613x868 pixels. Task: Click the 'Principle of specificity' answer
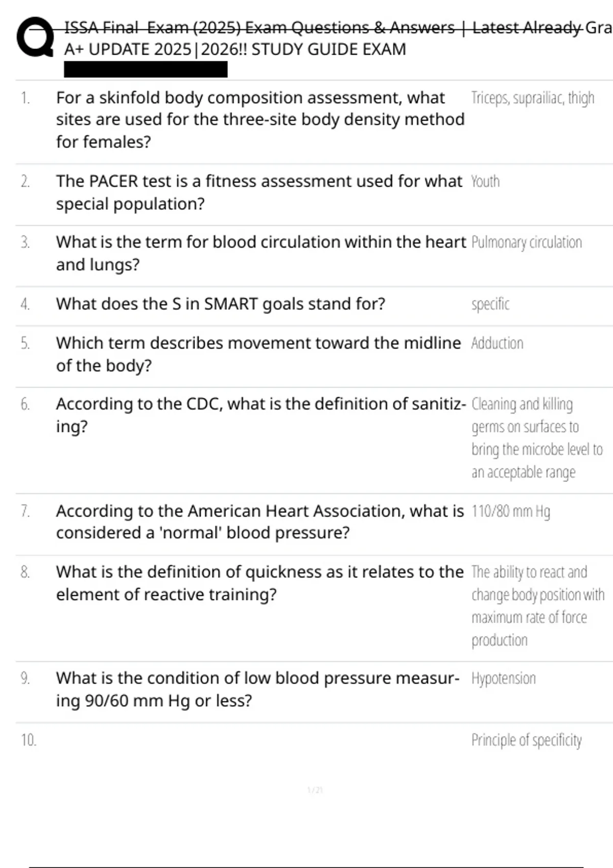(x=526, y=740)
